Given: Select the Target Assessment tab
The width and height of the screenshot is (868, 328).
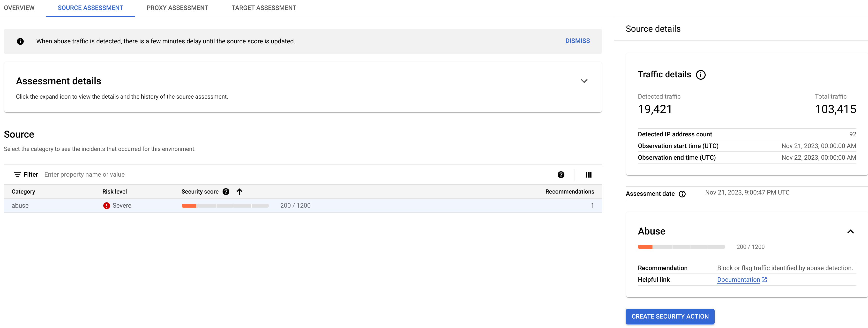Looking at the screenshot, I should click(264, 8).
